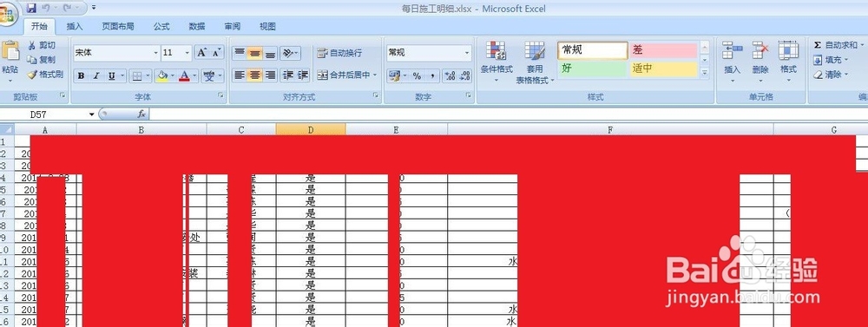
Task: Decrease decimal places
Action: [465, 75]
